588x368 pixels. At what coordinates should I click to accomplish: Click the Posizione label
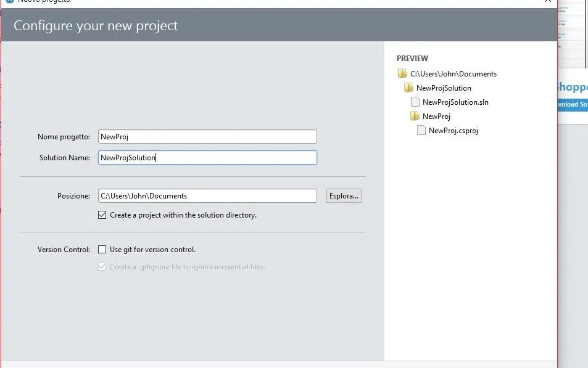point(73,196)
